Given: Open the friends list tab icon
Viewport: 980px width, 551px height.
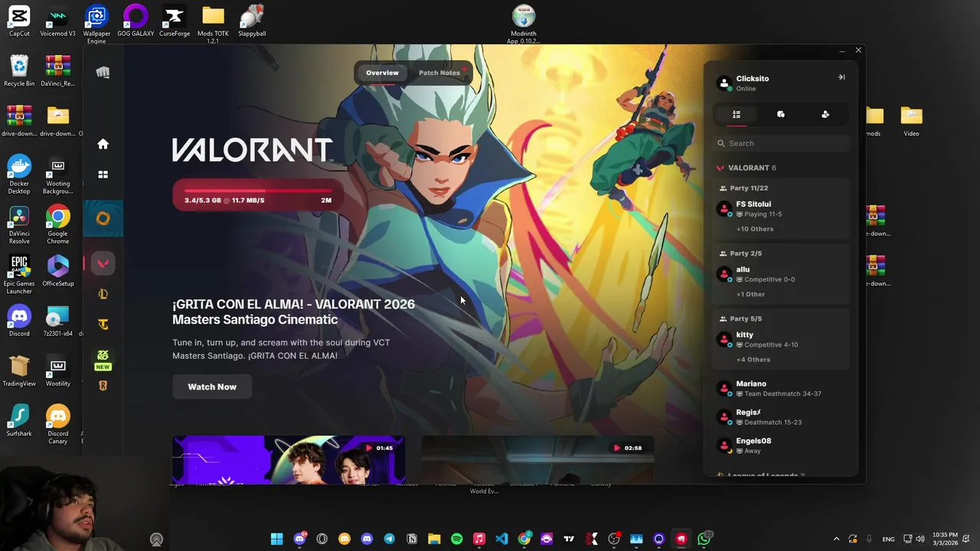Looking at the screenshot, I should 737,114.
